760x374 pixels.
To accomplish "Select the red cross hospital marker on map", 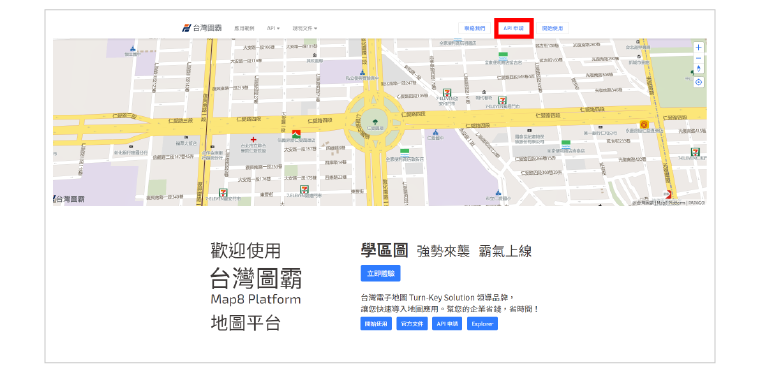I will [x=253, y=139].
